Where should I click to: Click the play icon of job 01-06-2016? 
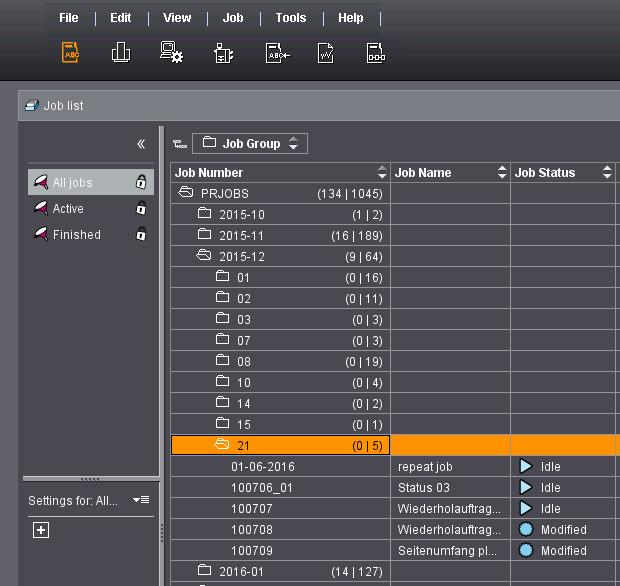point(525,466)
